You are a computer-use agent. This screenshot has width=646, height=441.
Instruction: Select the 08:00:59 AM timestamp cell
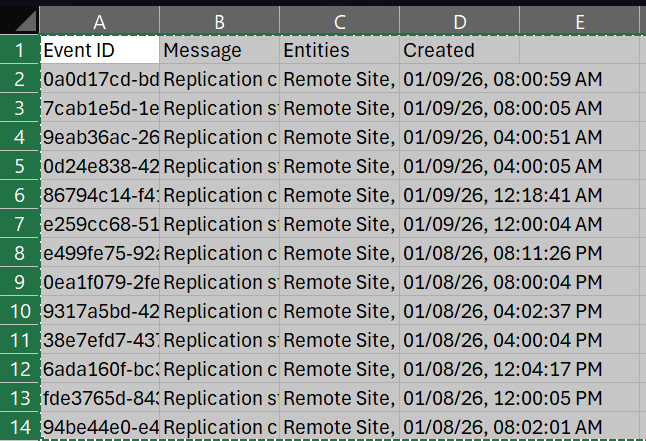pyautogui.click(x=501, y=79)
